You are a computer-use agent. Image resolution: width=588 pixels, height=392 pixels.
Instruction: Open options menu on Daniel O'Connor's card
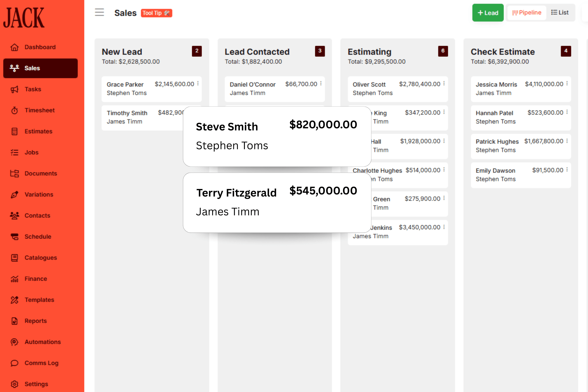point(321,83)
